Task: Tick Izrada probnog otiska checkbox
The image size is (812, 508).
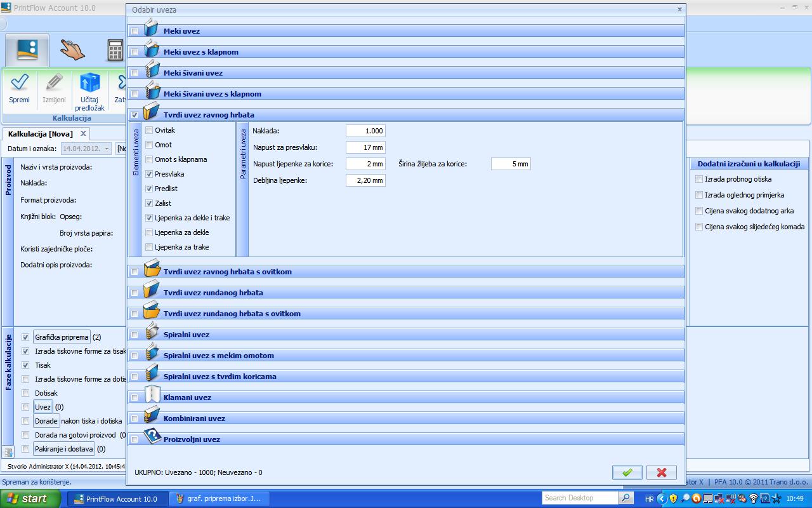Action: (x=699, y=179)
